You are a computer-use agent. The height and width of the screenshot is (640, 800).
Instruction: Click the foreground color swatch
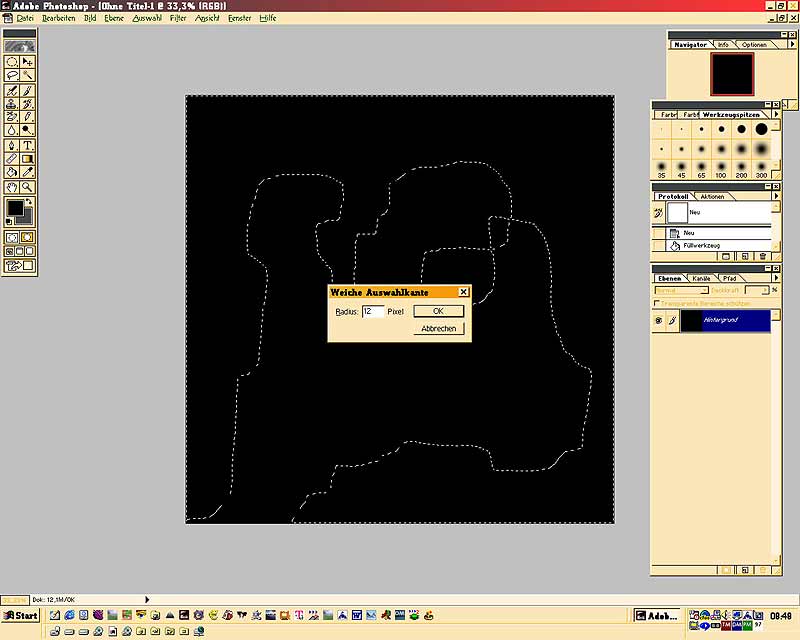[x=14, y=208]
